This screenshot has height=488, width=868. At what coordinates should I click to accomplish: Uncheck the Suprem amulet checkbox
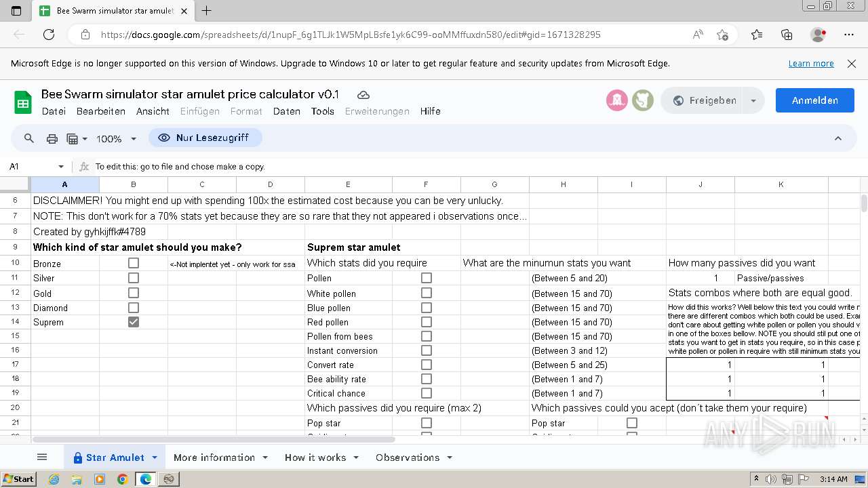coord(134,322)
